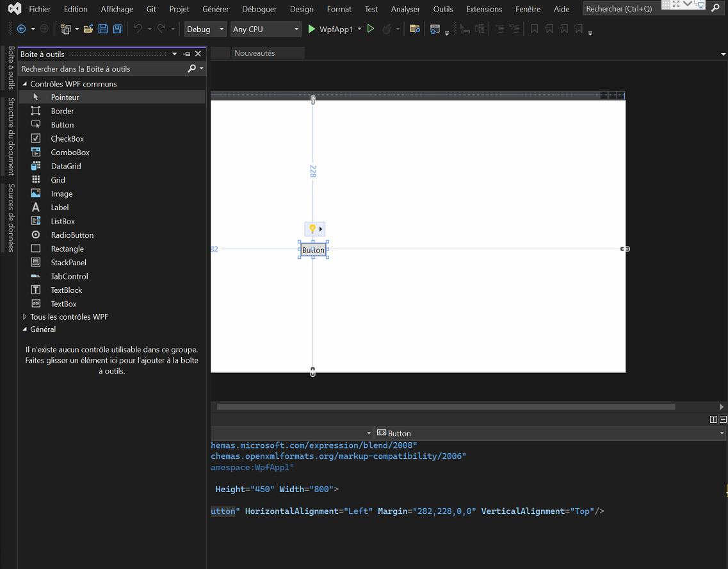
Task: Select the Image control in toolbox
Action: [61, 194]
